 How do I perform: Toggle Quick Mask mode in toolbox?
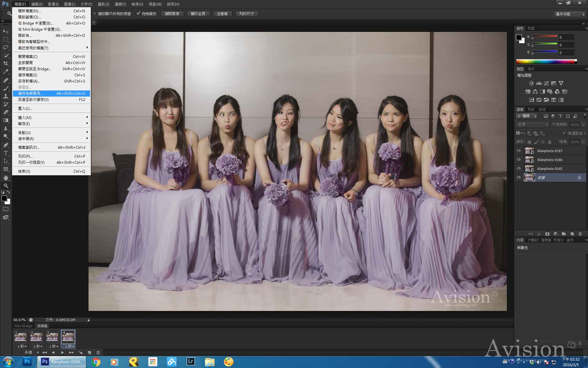tap(6, 209)
